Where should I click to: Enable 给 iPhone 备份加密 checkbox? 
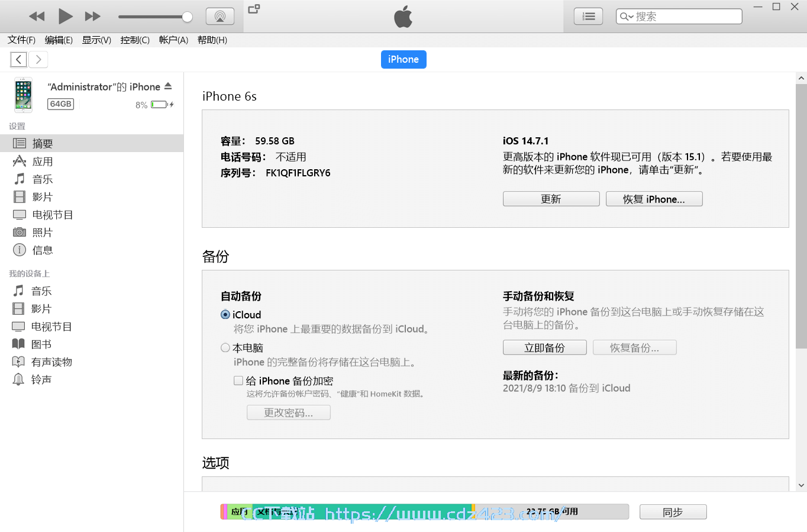point(238,381)
